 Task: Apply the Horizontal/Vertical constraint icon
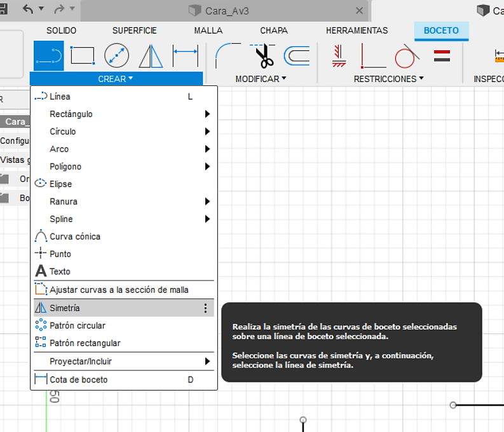(339, 56)
